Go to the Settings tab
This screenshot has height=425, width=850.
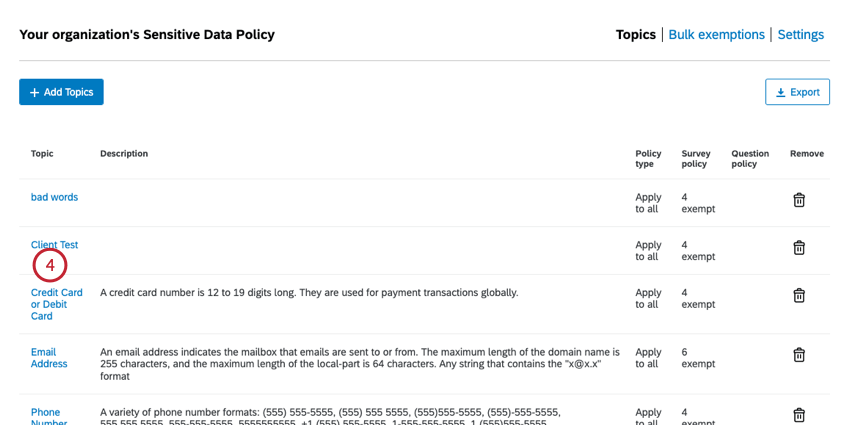800,35
